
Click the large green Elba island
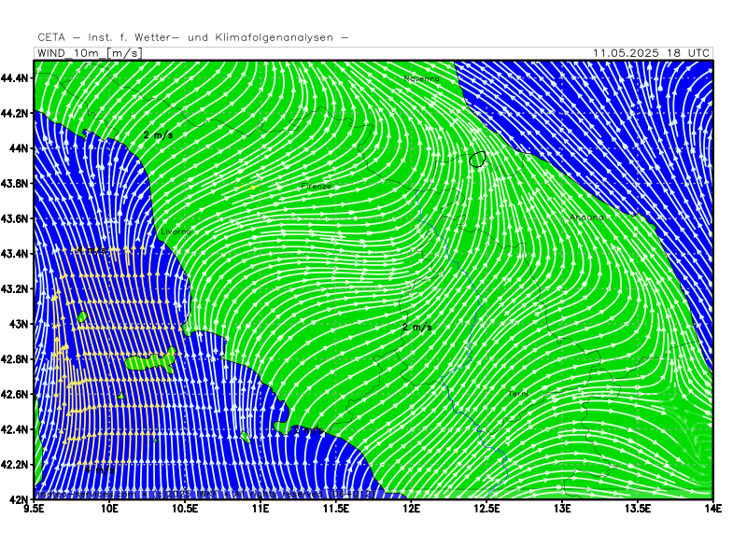coord(150,362)
